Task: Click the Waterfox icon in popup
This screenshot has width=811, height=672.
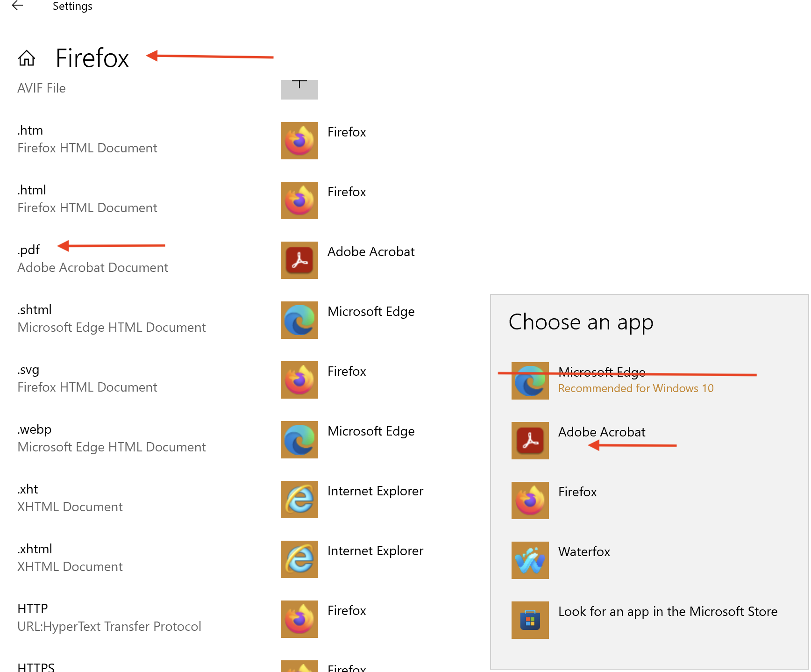Action: click(x=530, y=560)
